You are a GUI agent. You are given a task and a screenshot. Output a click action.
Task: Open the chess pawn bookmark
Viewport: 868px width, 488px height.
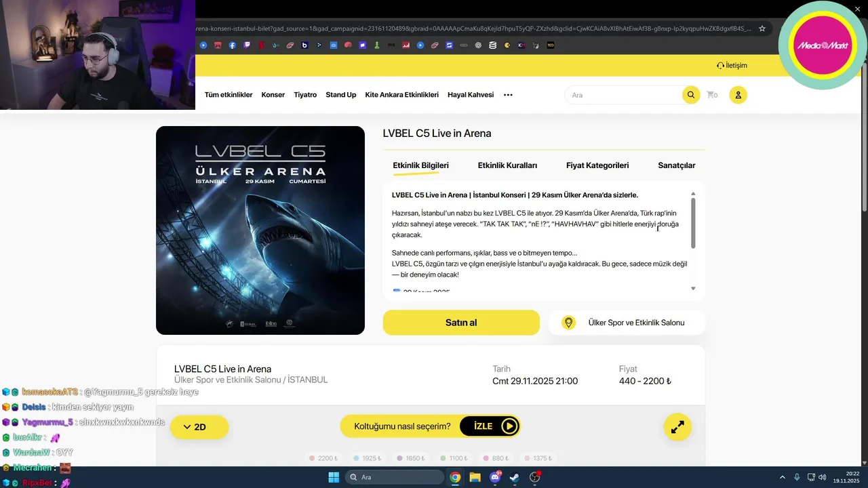point(376,45)
